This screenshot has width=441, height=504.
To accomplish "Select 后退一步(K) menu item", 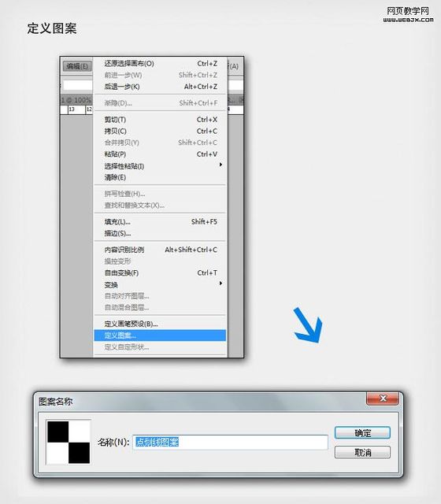I will coord(160,87).
